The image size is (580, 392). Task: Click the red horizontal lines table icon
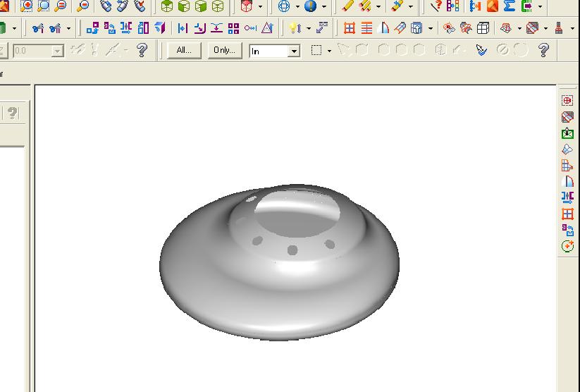[x=366, y=28]
